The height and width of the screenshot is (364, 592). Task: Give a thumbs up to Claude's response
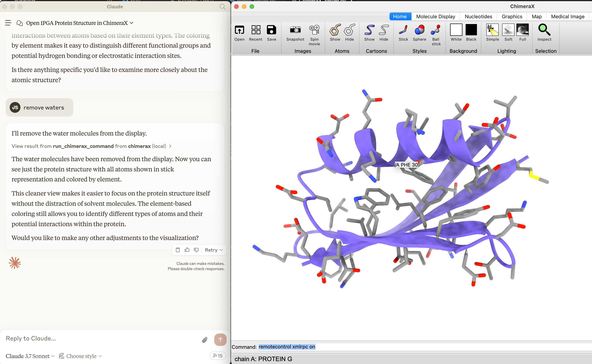187,250
